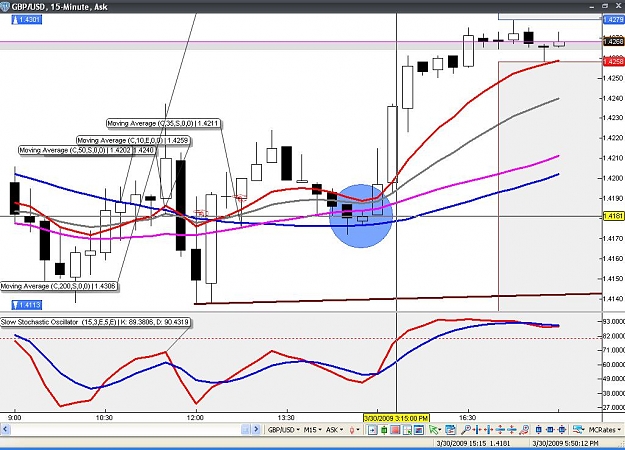Click the window app icon in title bar
Screen dimensions: 625x450
(x=5, y=6)
